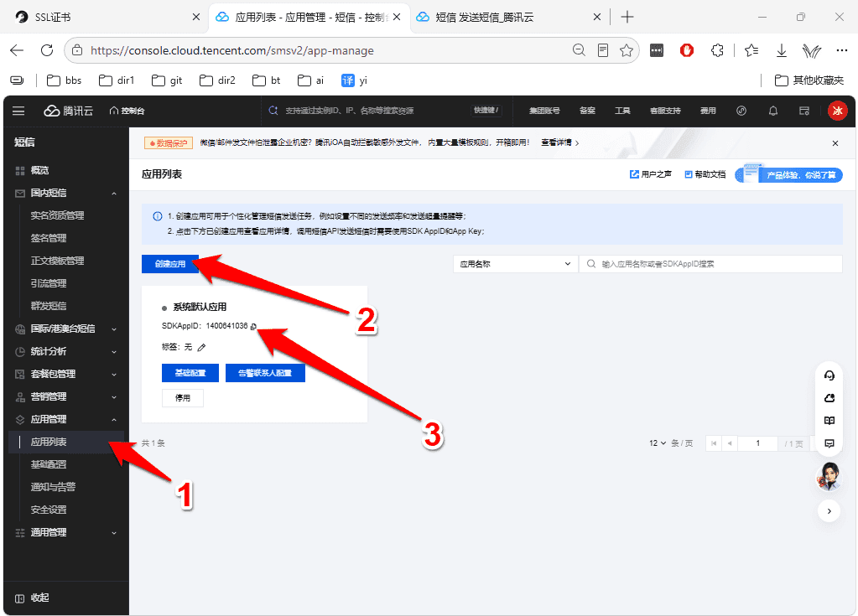Open the 帮助文档 link

[x=705, y=174]
